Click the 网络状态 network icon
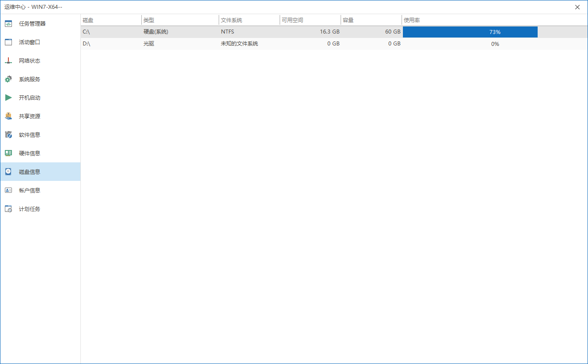Image resolution: width=588 pixels, height=364 pixels. [8, 60]
